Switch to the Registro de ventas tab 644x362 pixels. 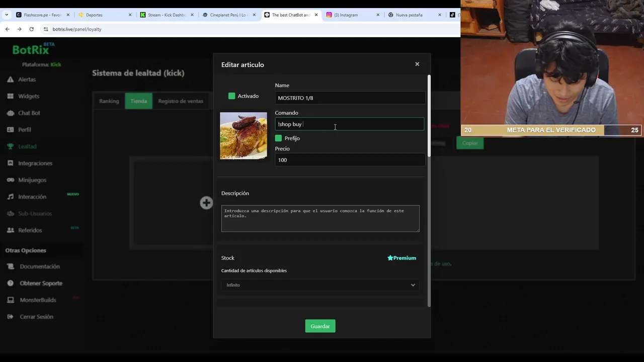(181, 101)
